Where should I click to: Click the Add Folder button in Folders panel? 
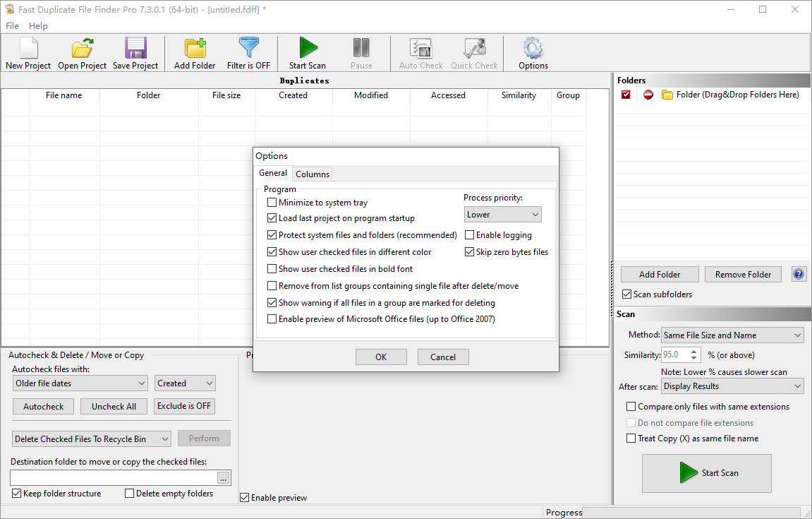click(x=660, y=274)
